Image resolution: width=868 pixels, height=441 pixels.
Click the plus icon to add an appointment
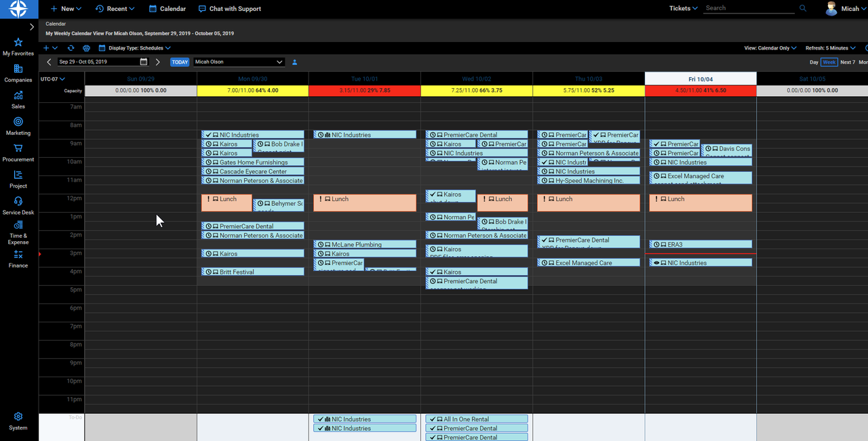tap(46, 48)
